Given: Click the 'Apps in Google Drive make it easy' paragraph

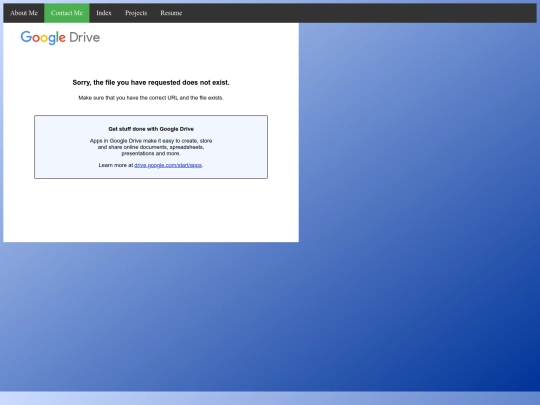Looking at the screenshot, I should [x=151, y=147].
